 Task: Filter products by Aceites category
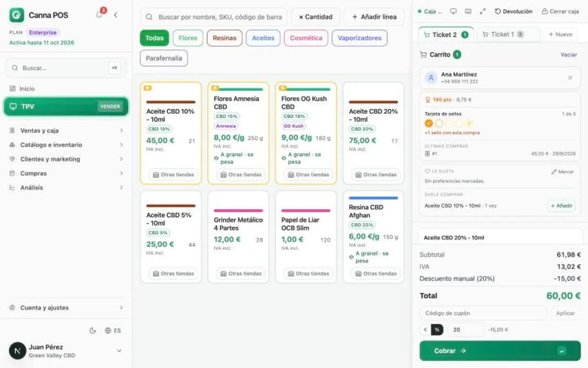pyautogui.click(x=263, y=38)
